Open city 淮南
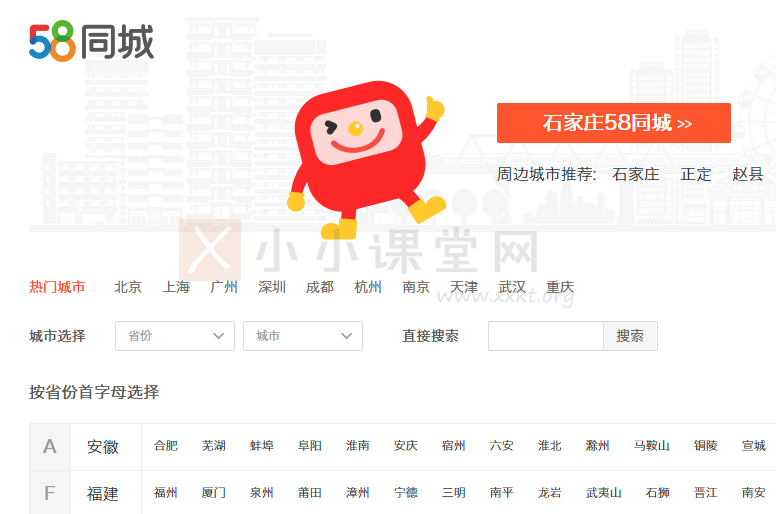The height and width of the screenshot is (514, 776). point(358,446)
